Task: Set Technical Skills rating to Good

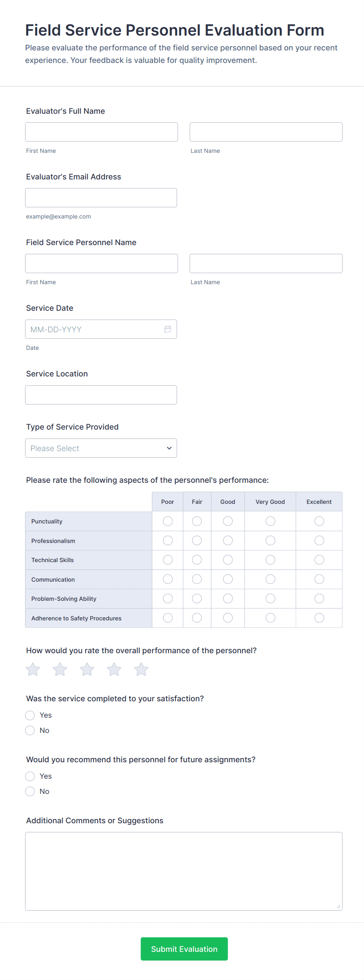Action: (x=227, y=560)
